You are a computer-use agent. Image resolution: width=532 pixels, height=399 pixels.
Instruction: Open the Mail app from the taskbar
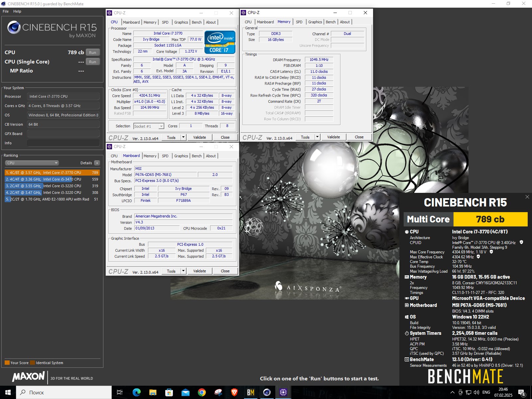pyautogui.click(x=185, y=392)
